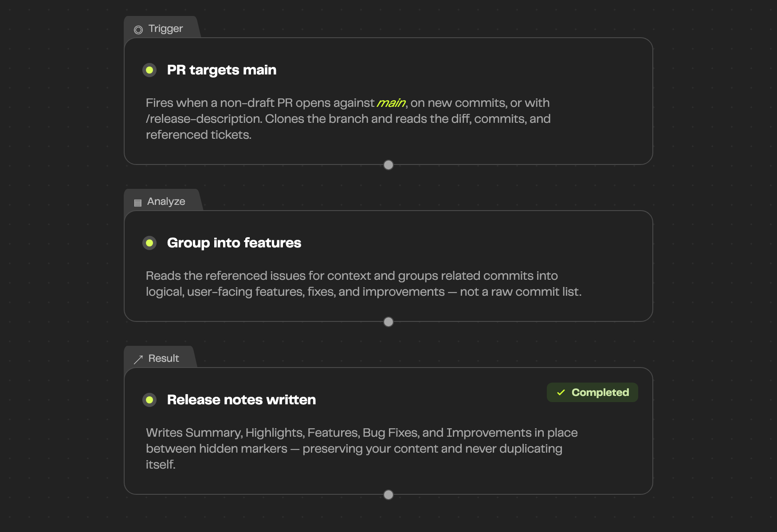Select the Group into features heading
Viewport: 777px width, 532px height.
pos(234,243)
